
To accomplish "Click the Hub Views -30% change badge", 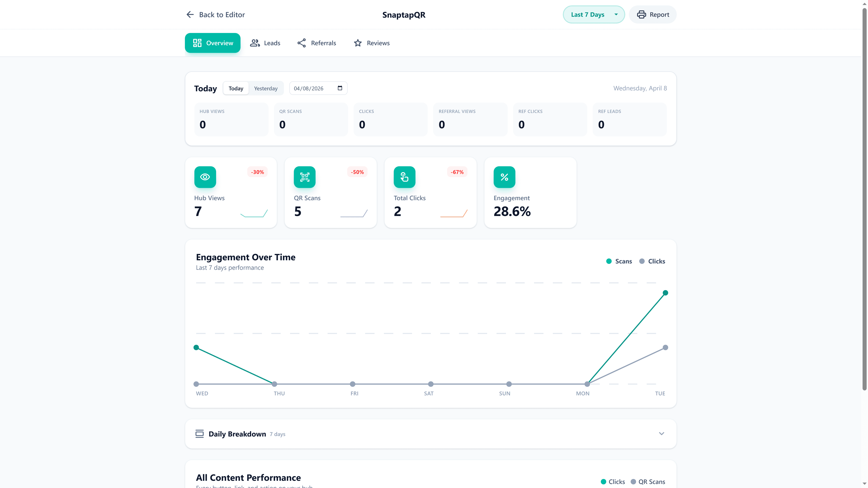I will click(257, 172).
